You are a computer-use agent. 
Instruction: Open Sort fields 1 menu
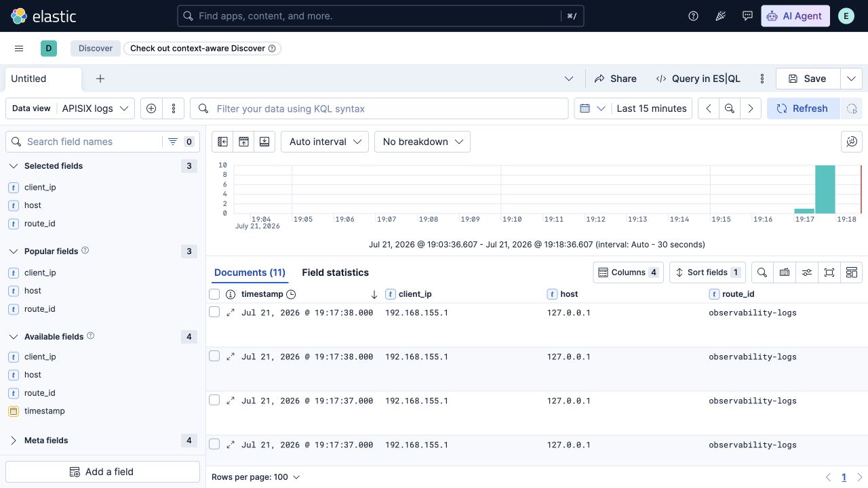coord(707,272)
